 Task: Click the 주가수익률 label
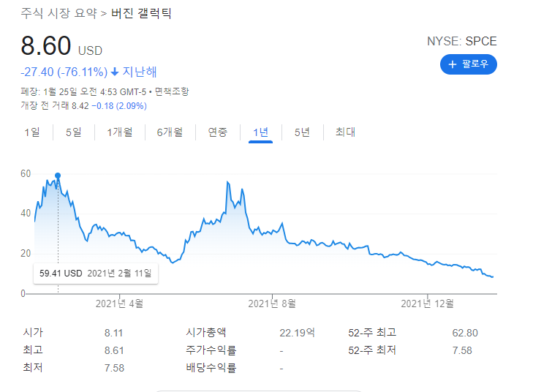tap(211, 350)
